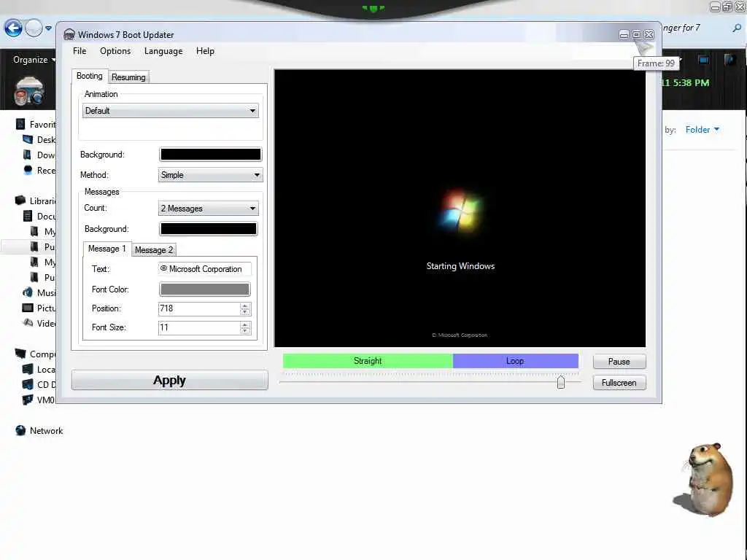Open the File menu

point(80,51)
